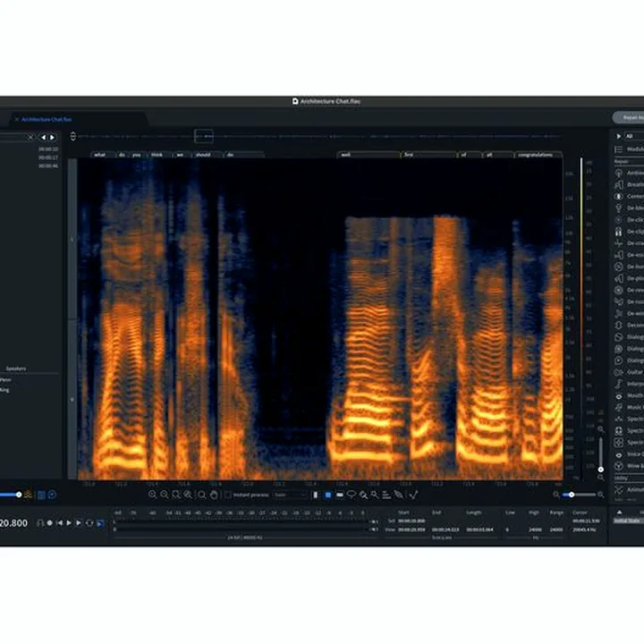Open the Guitar De-noise module
Viewport: 644px width, 644px height.
(629, 372)
